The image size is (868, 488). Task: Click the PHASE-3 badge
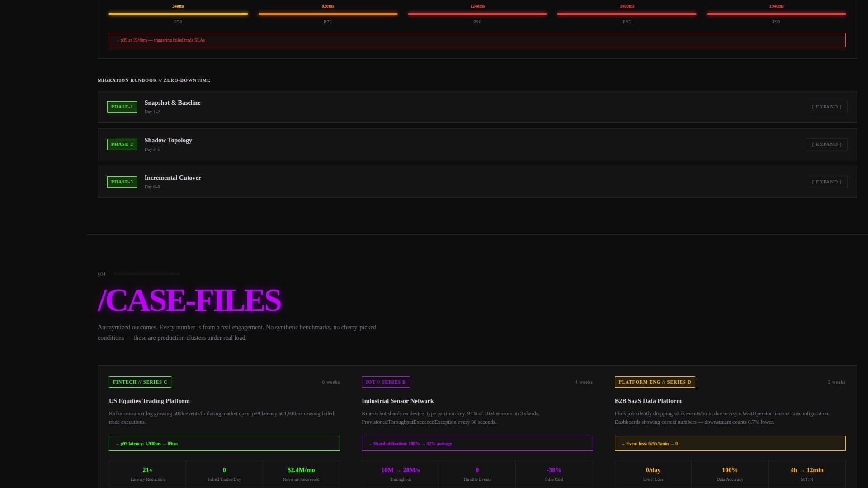click(x=122, y=182)
